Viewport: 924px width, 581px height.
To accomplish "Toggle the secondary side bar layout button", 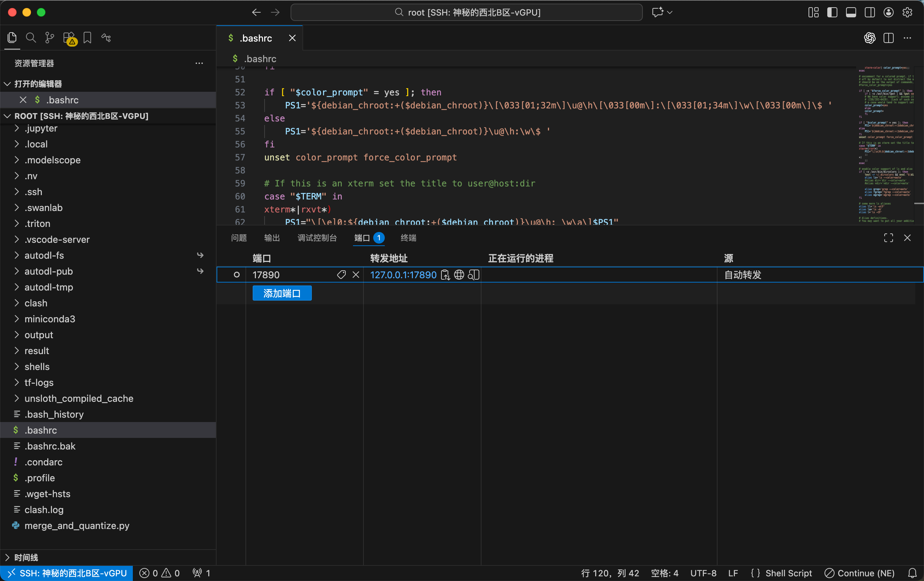I will pos(869,12).
